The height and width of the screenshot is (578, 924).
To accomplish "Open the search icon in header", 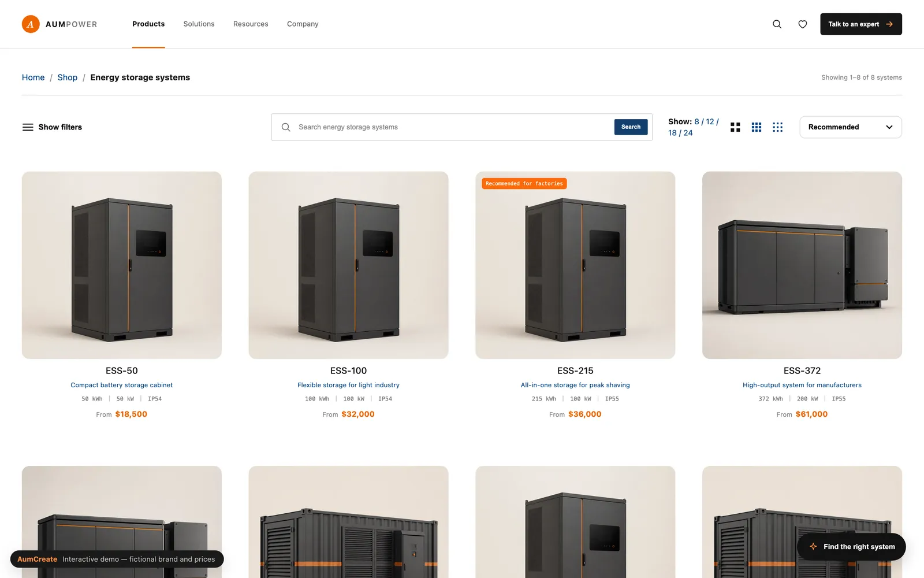I will pos(777,24).
